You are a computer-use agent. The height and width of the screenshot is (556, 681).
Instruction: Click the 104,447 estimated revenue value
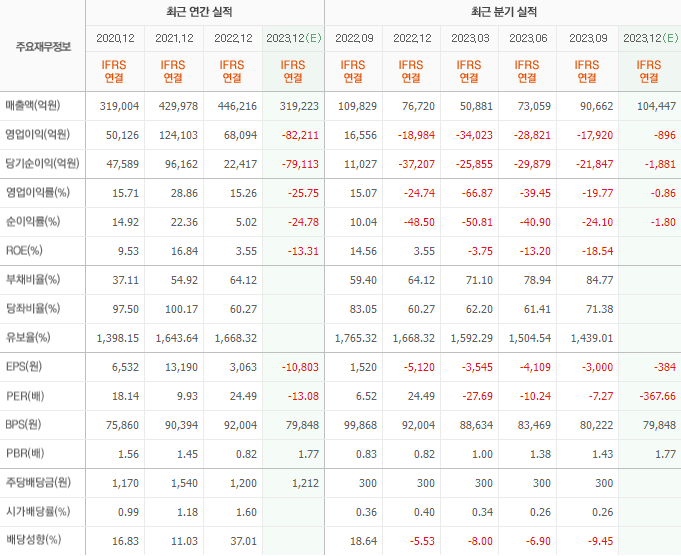pyautogui.click(x=656, y=106)
